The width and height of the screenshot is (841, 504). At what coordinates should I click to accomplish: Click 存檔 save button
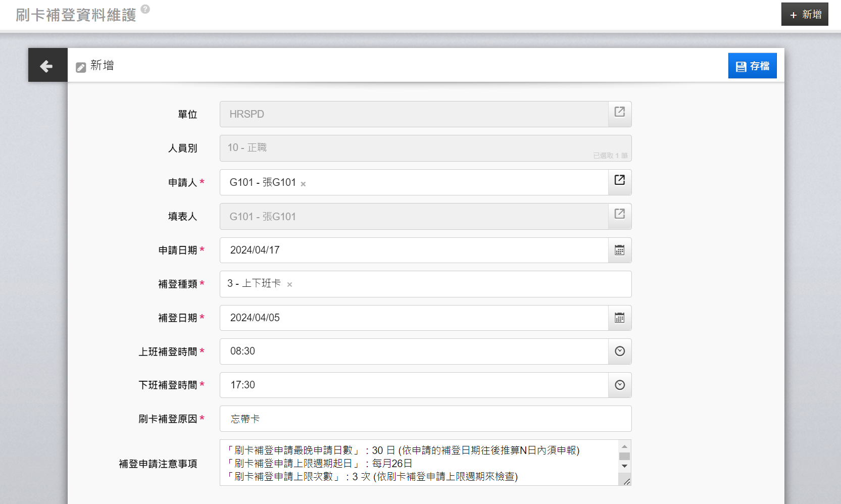coord(752,66)
